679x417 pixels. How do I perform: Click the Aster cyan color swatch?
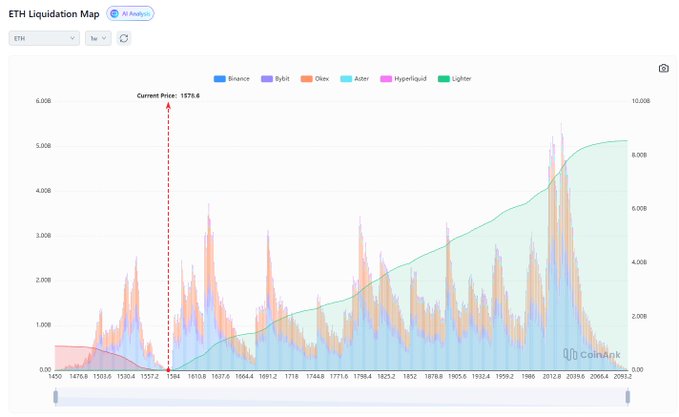click(346, 79)
